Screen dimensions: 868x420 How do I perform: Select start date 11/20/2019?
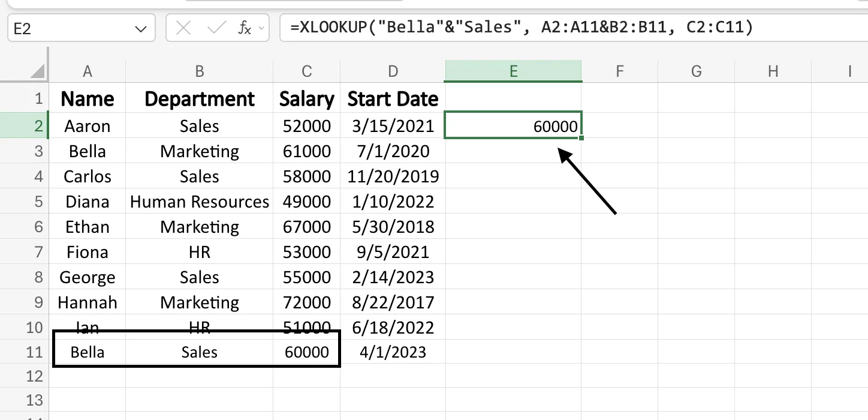[393, 176]
